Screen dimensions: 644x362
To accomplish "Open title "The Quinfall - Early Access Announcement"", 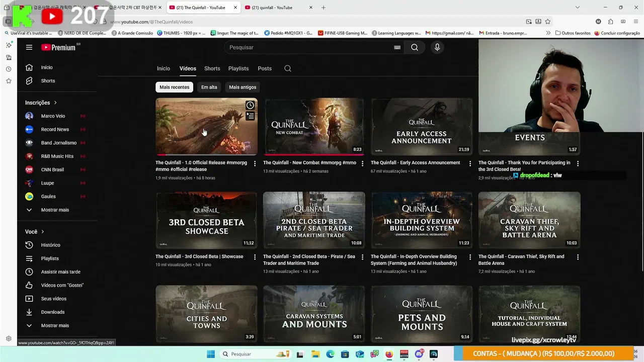I will coord(416,163).
